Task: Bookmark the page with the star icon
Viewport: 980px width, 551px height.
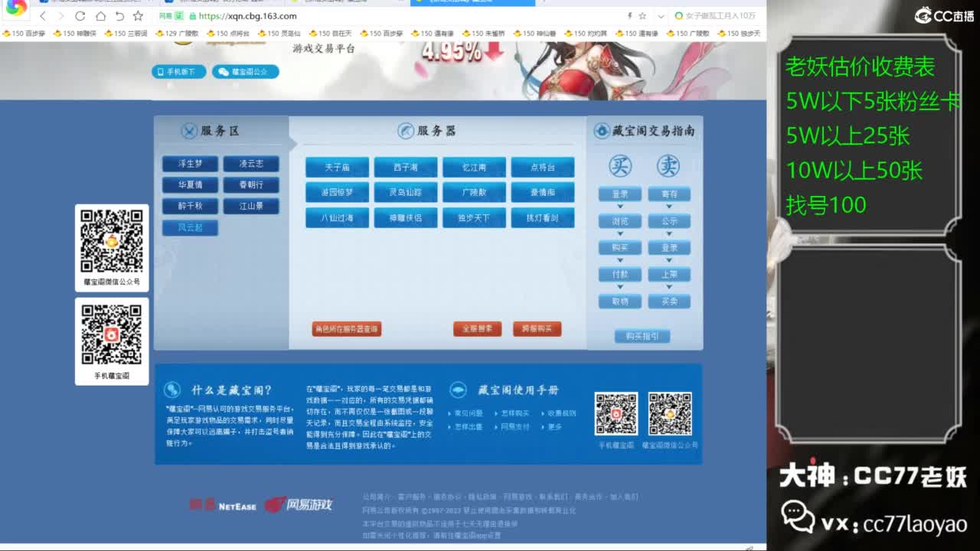Action: point(138,16)
